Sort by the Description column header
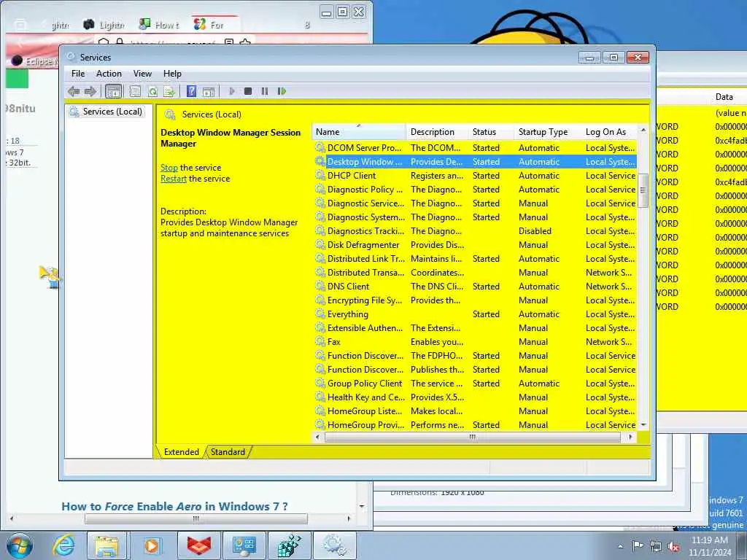 tap(436, 132)
